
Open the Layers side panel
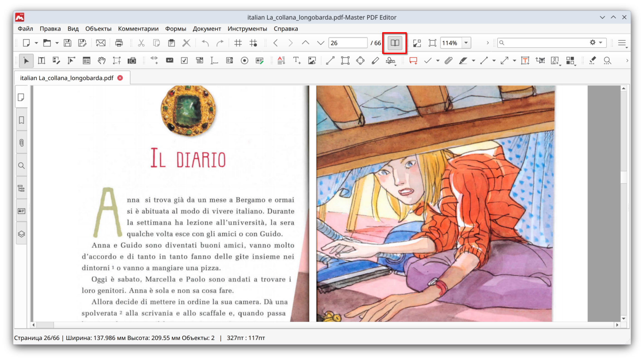21,234
